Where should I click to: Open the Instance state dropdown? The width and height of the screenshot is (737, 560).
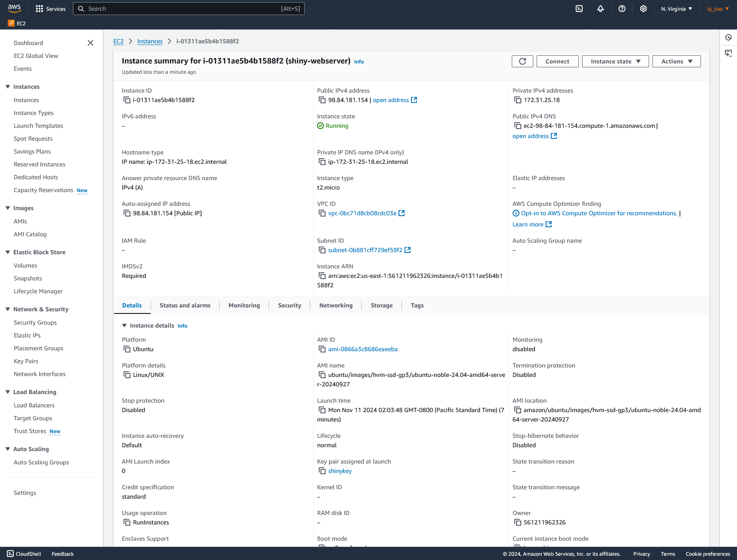(615, 61)
